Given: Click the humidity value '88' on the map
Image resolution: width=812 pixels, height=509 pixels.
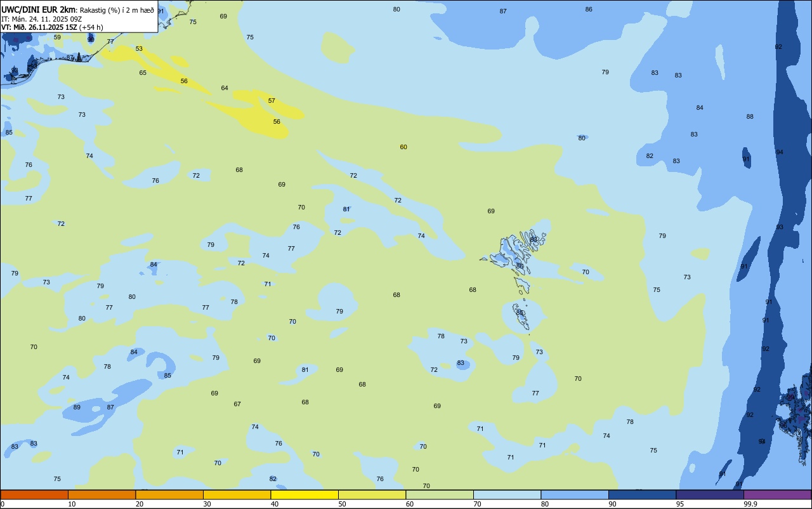Looking at the screenshot, I should pyautogui.click(x=750, y=117).
